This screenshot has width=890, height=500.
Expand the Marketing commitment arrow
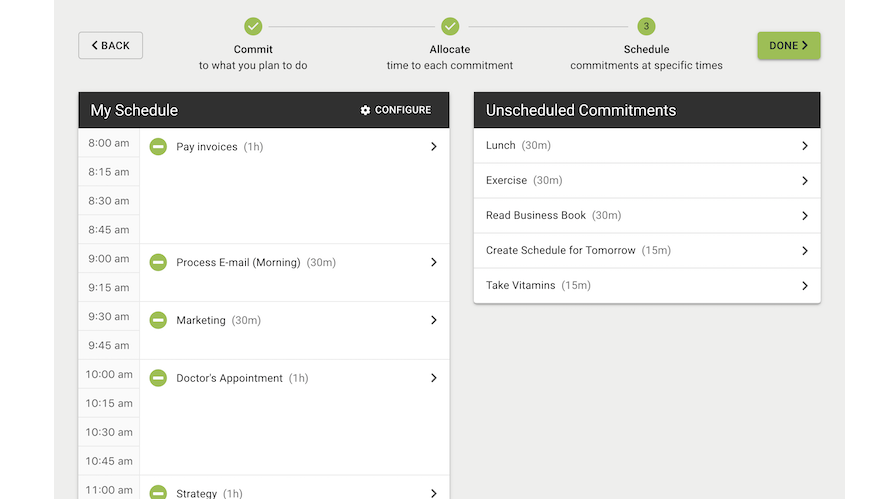coord(433,321)
